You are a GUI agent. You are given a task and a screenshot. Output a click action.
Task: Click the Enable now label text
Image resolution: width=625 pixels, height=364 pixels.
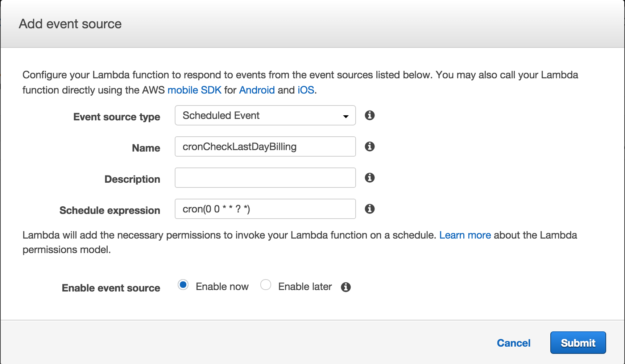point(222,286)
